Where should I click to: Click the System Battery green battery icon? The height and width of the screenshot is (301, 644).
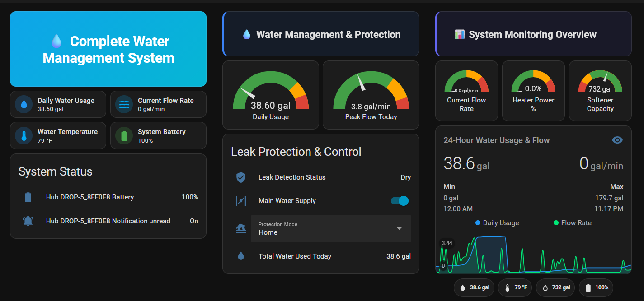tap(124, 135)
